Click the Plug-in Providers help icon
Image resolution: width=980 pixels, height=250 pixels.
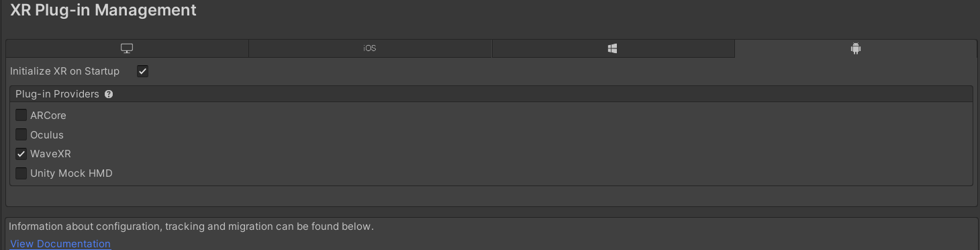coord(109,94)
